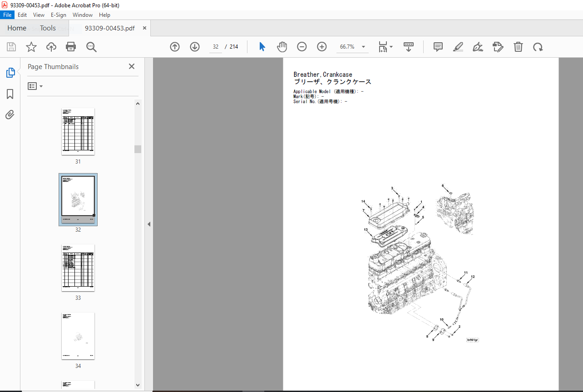This screenshot has width=583, height=392.
Task: Select page 31 thumbnail
Action: coord(78,132)
